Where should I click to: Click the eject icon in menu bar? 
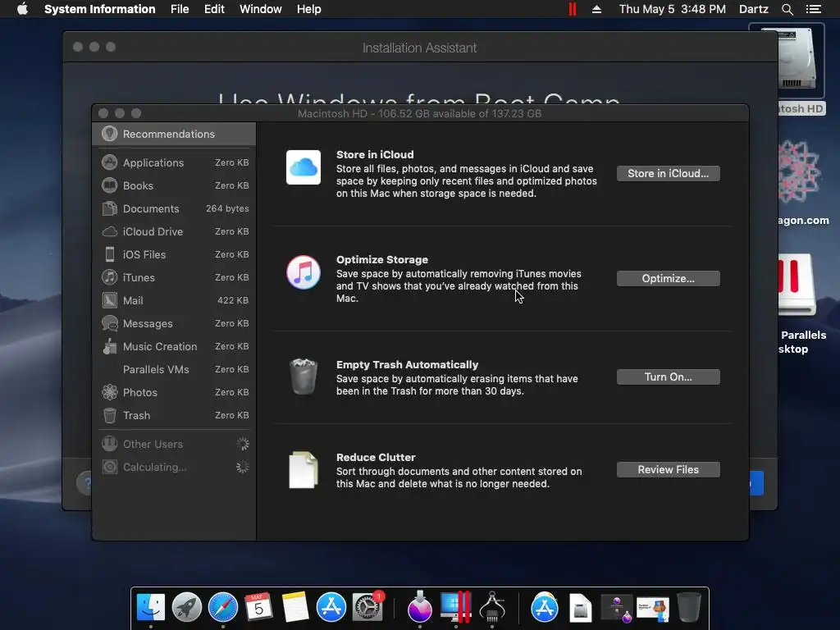(596, 9)
